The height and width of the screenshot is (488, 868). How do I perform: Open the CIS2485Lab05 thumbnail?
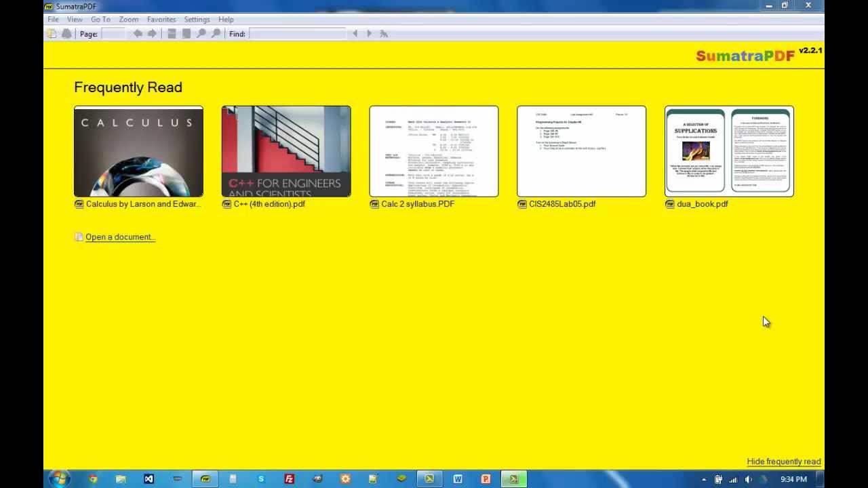pos(582,151)
